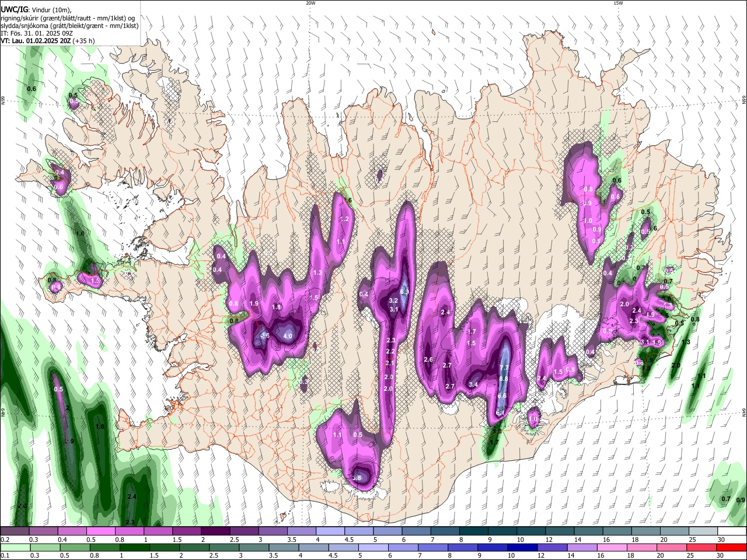Click the 1.2 snowfall value on the map
Screen dimensions: 747x560
344,219
